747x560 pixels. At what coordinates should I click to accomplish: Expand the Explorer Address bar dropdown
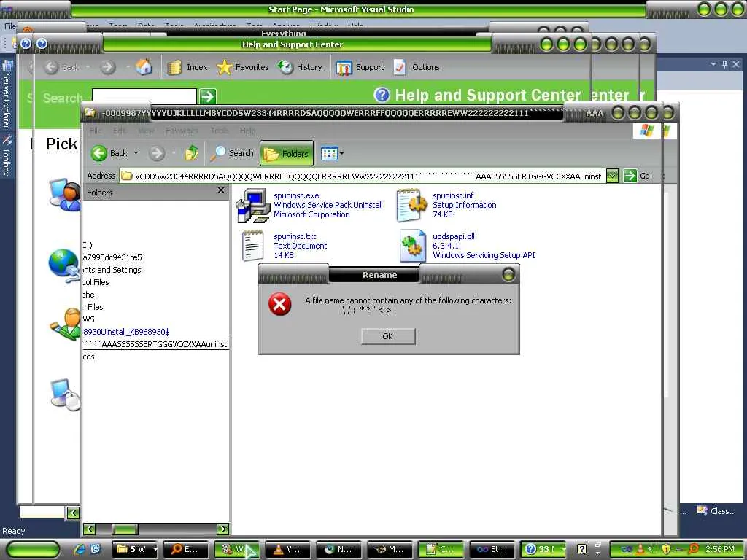[x=613, y=176]
